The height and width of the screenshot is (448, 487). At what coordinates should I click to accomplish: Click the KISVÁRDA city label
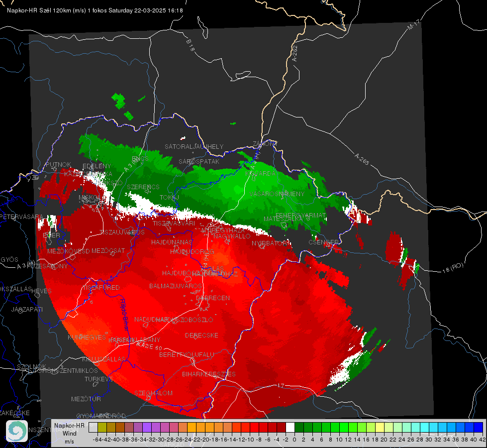click(260, 174)
